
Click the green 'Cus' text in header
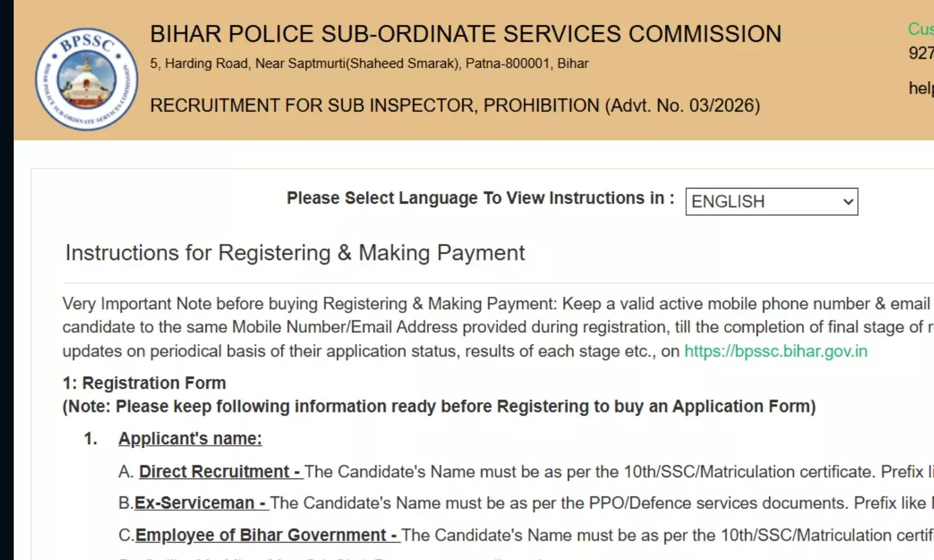click(920, 29)
